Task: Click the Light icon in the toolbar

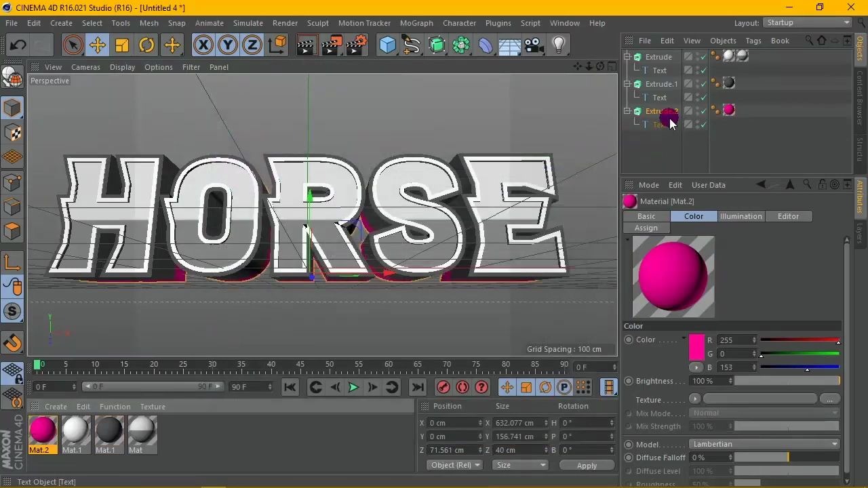Action: point(557,45)
